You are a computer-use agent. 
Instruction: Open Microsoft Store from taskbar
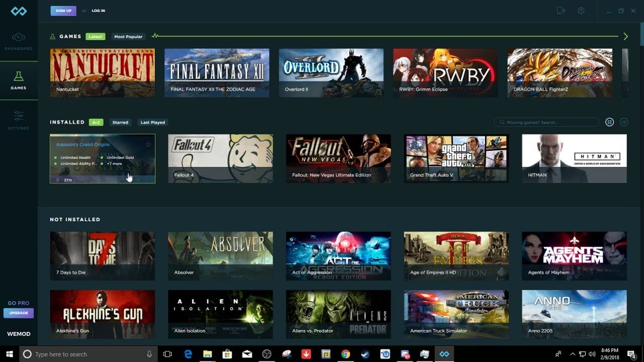(x=227, y=354)
